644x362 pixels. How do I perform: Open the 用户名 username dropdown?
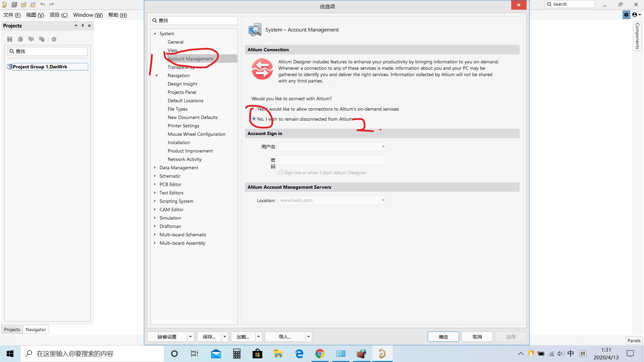[x=383, y=146]
